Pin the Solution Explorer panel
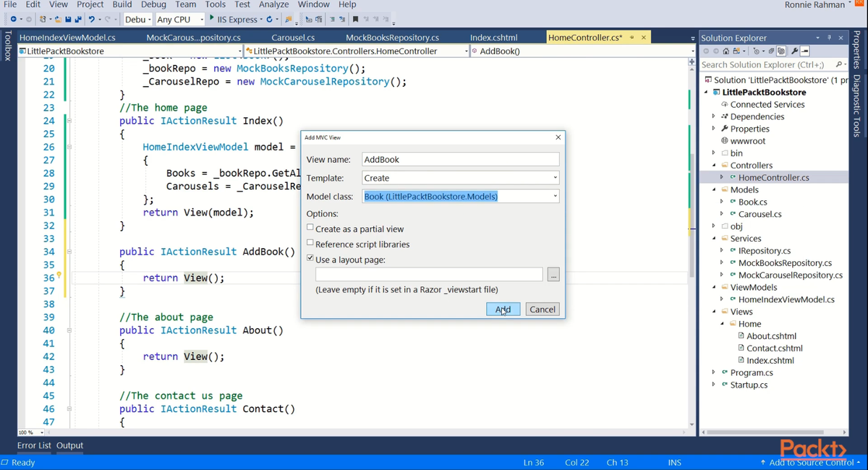The height and width of the screenshot is (470, 868). (829, 38)
